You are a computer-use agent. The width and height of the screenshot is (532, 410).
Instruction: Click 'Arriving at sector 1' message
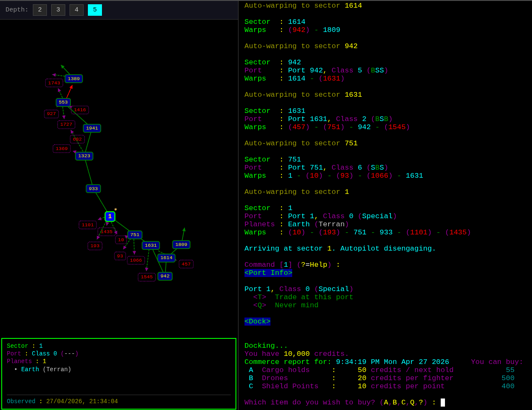[x=340, y=249]
